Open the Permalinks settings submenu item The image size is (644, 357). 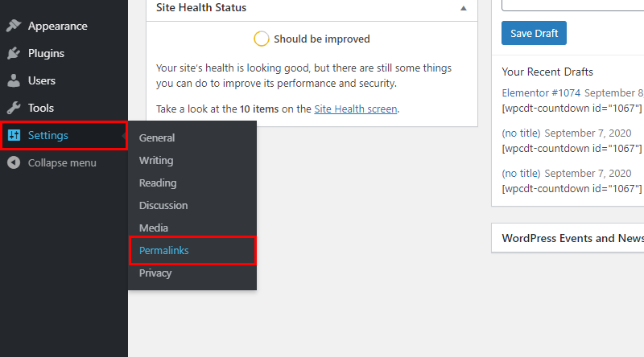click(164, 250)
